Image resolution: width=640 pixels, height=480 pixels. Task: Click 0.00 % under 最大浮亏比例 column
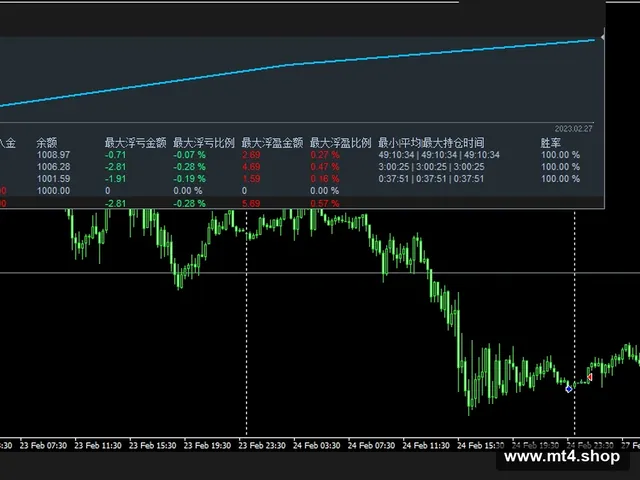tap(188, 191)
